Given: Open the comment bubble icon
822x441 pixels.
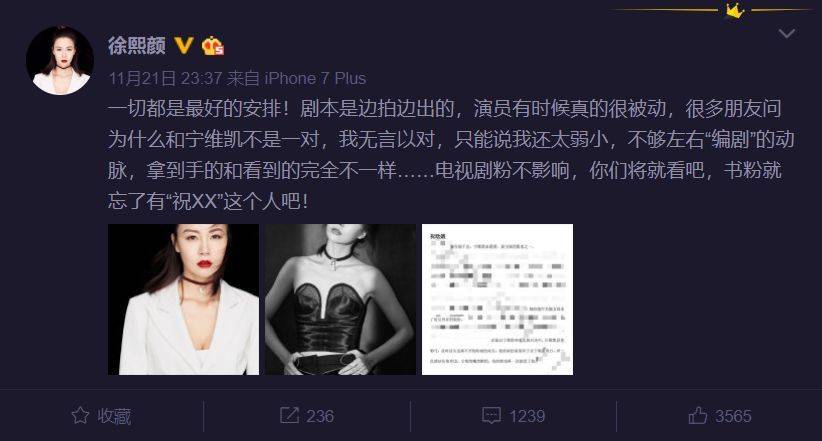Looking at the screenshot, I should (x=491, y=415).
